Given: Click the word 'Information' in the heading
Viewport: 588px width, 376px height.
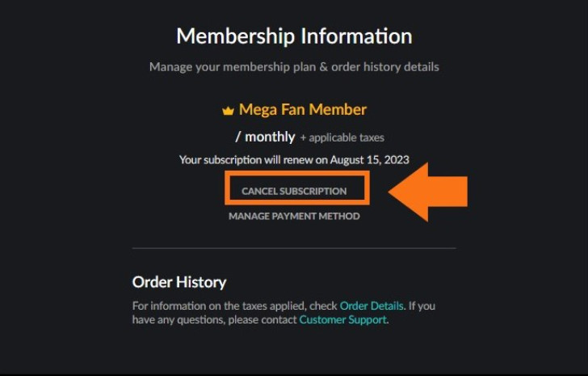Looking at the screenshot, I should [356, 36].
